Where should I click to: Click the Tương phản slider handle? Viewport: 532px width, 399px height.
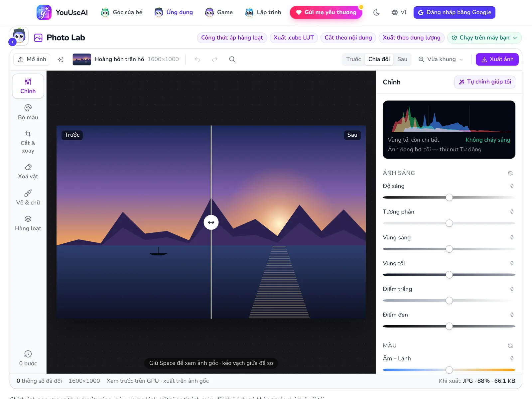[449, 223]
